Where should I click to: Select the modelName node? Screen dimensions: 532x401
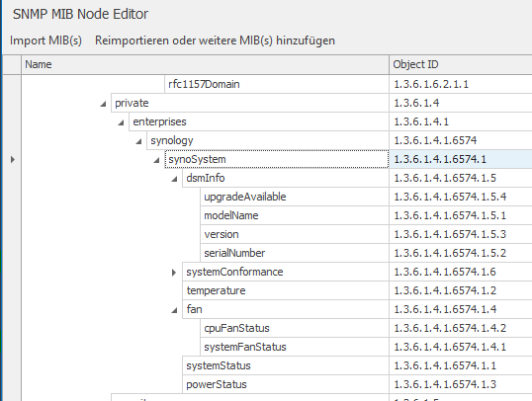(295, 215)
